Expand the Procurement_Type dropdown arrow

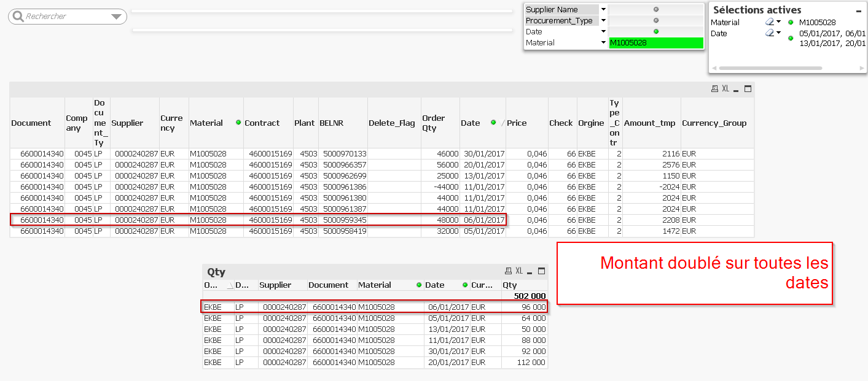point(603,20)
